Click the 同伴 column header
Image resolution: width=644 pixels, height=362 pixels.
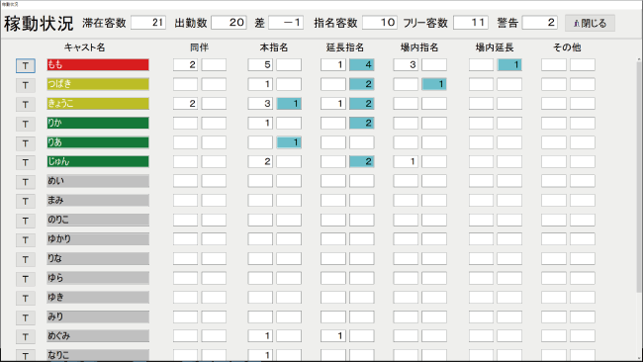click(200, 47)
